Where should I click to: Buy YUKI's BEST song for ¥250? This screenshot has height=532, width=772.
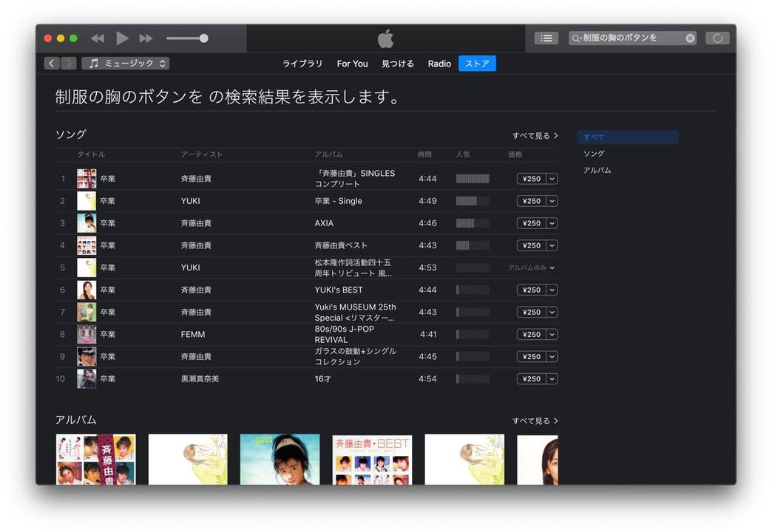tap(531, 290)
